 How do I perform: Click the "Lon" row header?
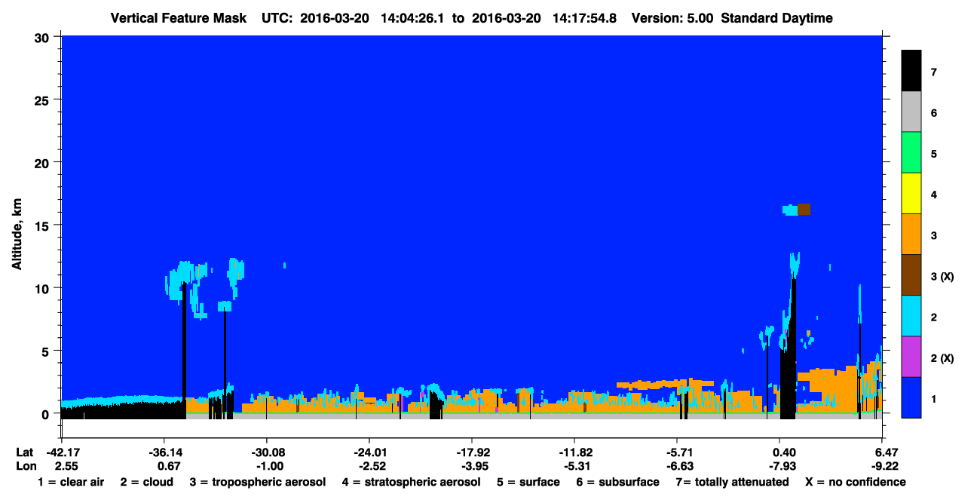click(x=26, y=466)
